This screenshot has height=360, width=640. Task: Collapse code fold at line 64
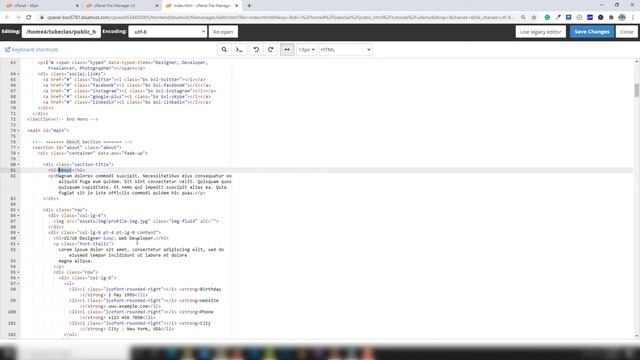tap(18, 74)
